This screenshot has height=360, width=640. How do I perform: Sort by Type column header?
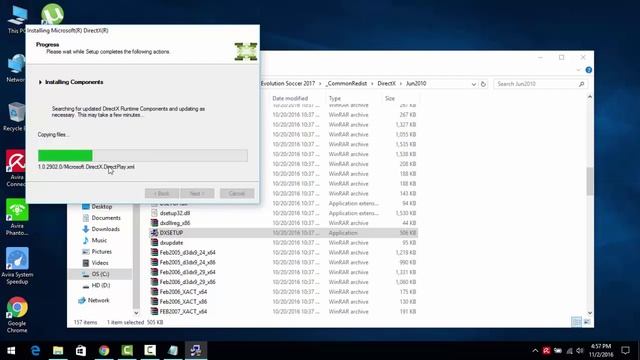point(335,98)
